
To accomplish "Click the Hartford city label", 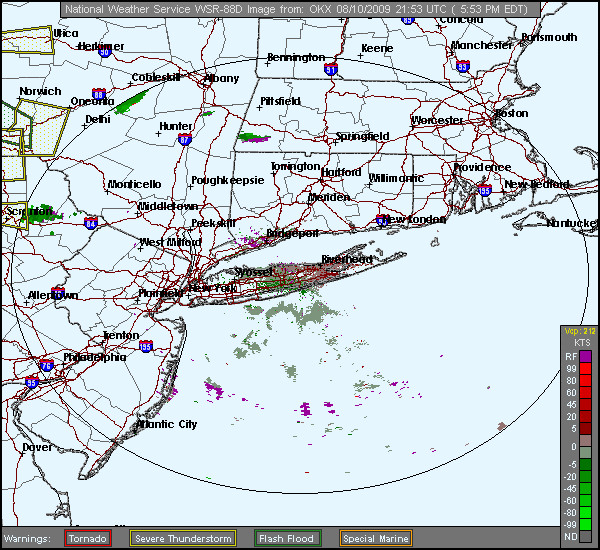I will (341, 173).
